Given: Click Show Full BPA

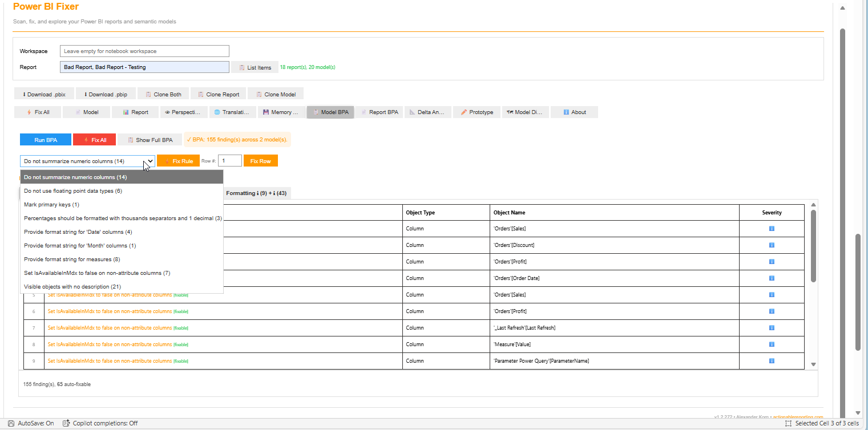Looking at the screenshot, I should click(150, 139).
